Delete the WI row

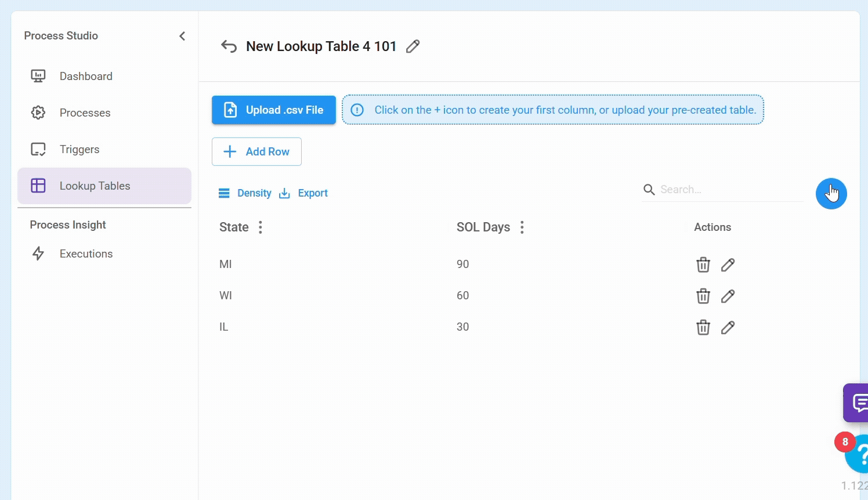[x=703, y=296]
